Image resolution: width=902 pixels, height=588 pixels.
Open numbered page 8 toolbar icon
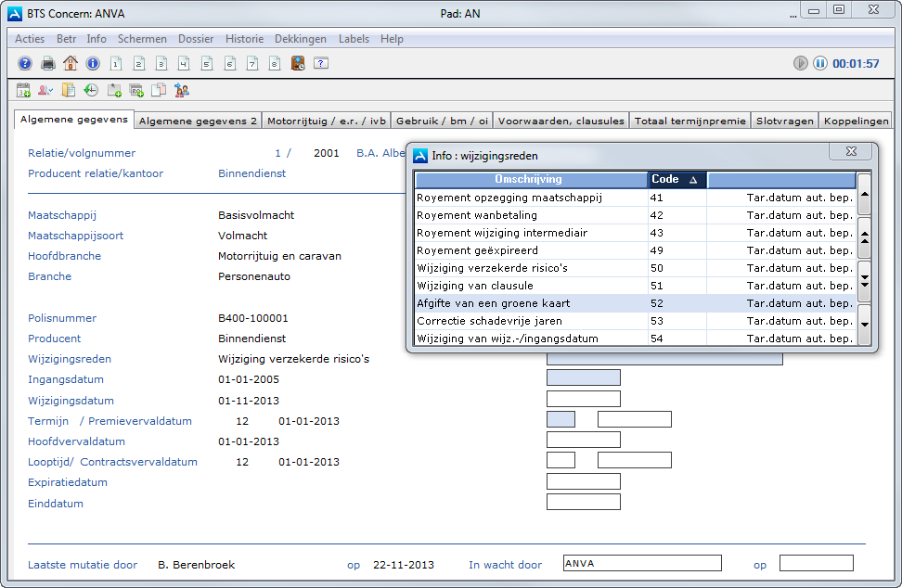pyautogui.click(x=275, y=63)
